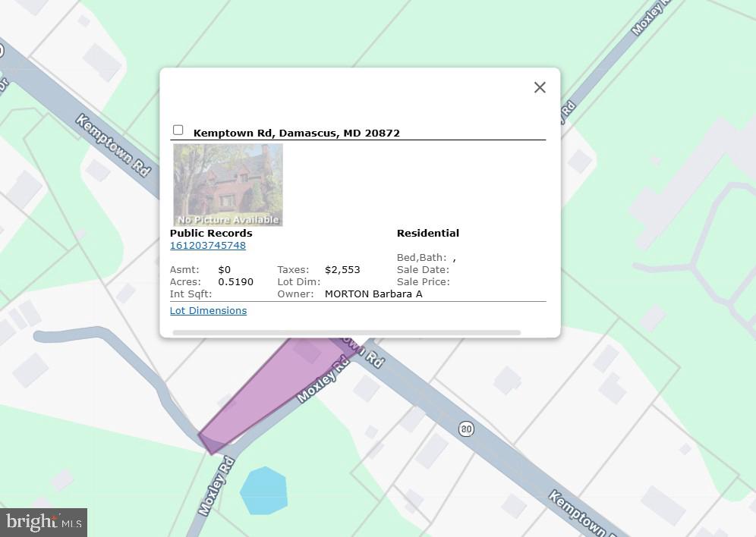Viewport: 756px width, 537px height.
Task: Open tax ID link 161203745748
Action: pos(208,246)
